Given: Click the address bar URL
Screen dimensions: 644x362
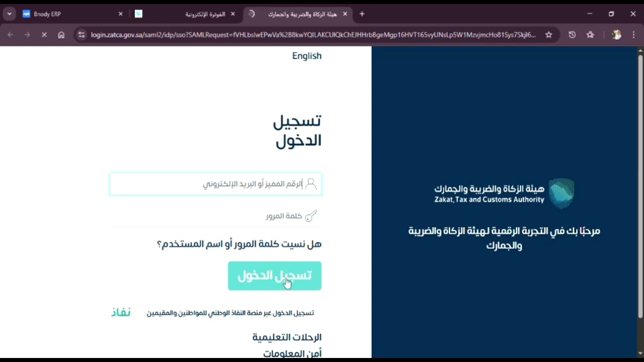Looking at the screenshot, I should (x=313, y=35).
